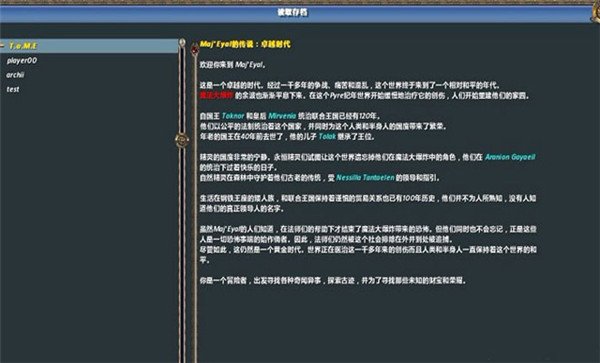Collapse the T.o.M.E tree with the minus icon
The width and height of the screenshot is (600, 363).
[x=2, y=46]
